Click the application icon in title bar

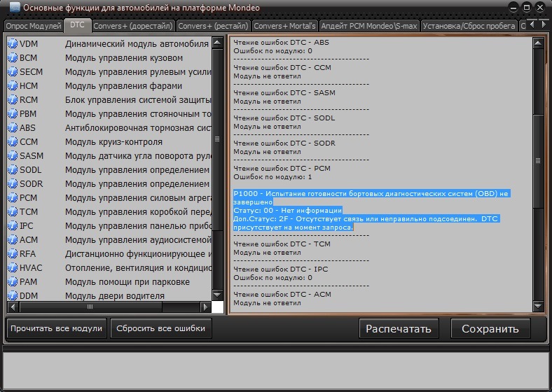point(15,8)
